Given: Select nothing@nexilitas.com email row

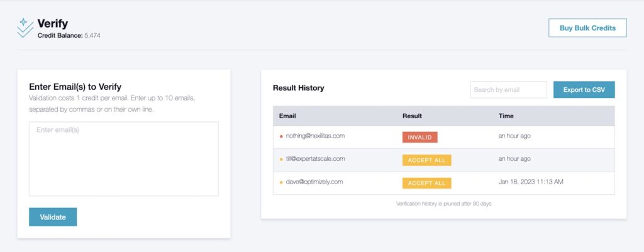Looking at the screenshot, I should point(443,137).
